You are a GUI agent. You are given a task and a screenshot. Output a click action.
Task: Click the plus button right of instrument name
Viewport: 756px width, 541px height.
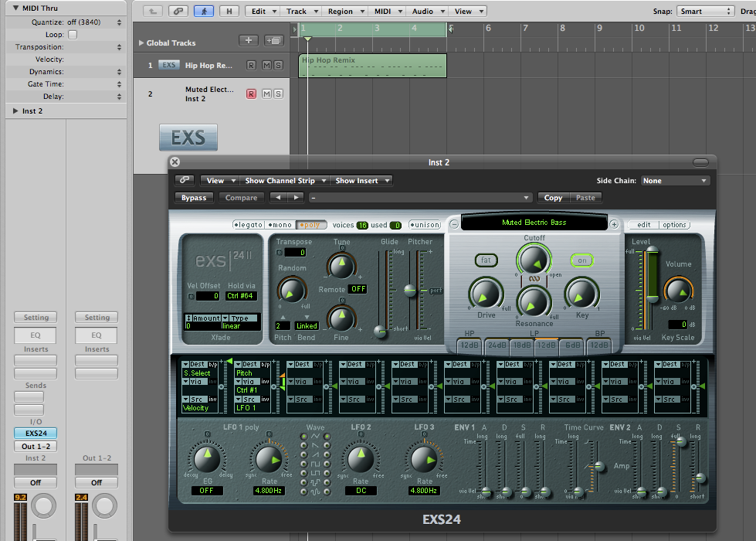(614, 224)
